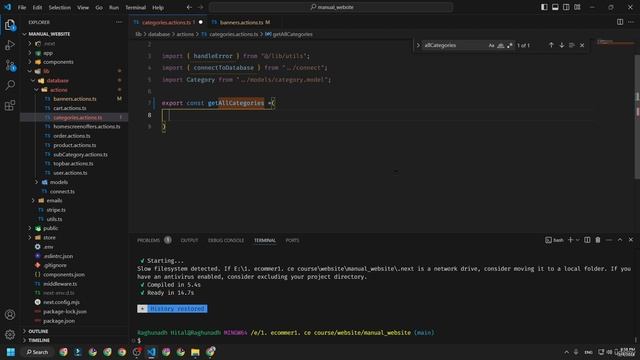Open the Accounts menu icon
Screen dimensions: 640x360
(x=10, y=315)
